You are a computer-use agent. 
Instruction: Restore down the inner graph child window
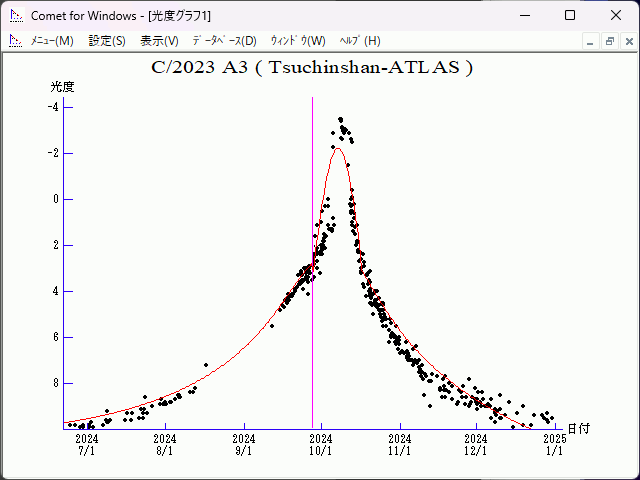tap(609, 41)
